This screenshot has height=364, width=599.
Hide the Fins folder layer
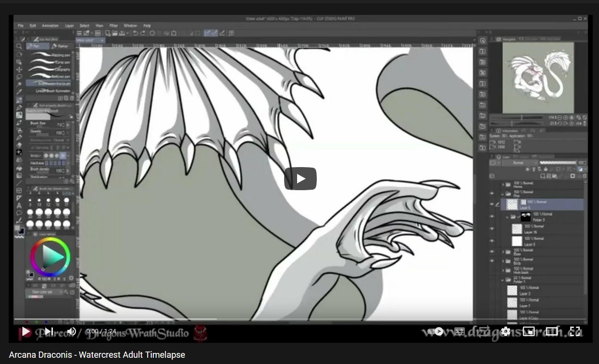coord(492,194)
